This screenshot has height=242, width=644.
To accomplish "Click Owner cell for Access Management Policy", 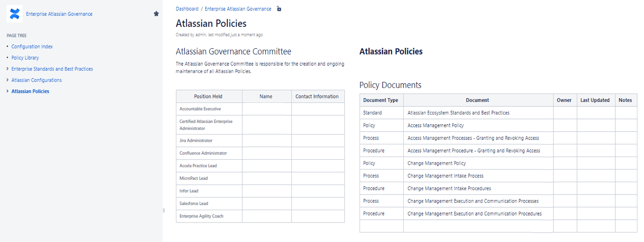I will pyautogui.click(x=565, y=126).
